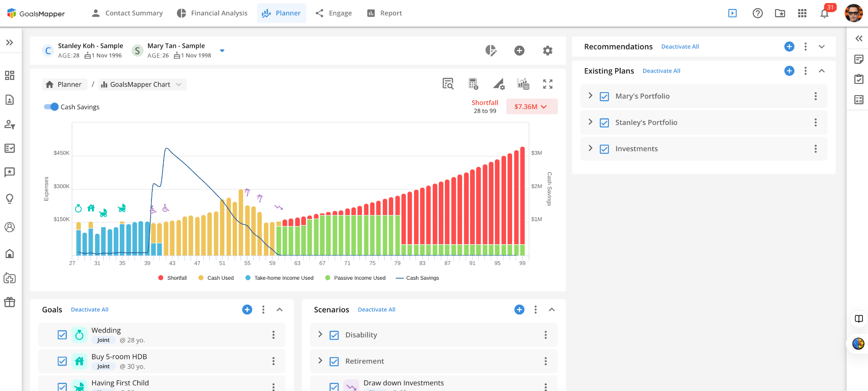Uncheck the Disability scenario checkbox

pos(334,335)
